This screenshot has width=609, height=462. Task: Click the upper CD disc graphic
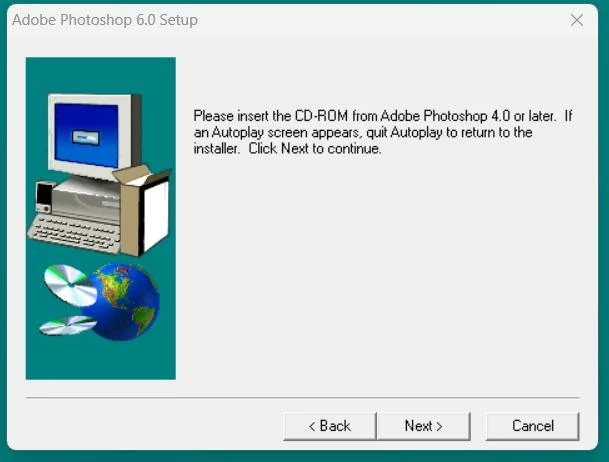pos(70,285)
